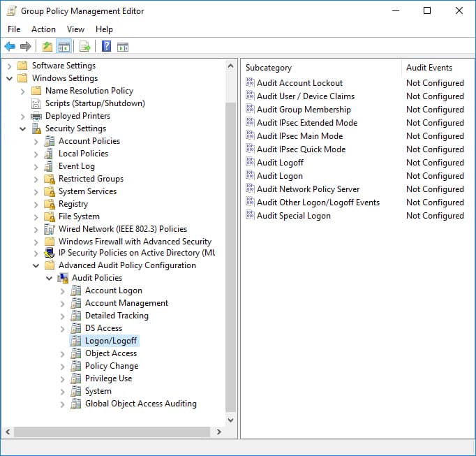Select Account Logon in the tree
The image size is (476, 456).
click(114, 290)
